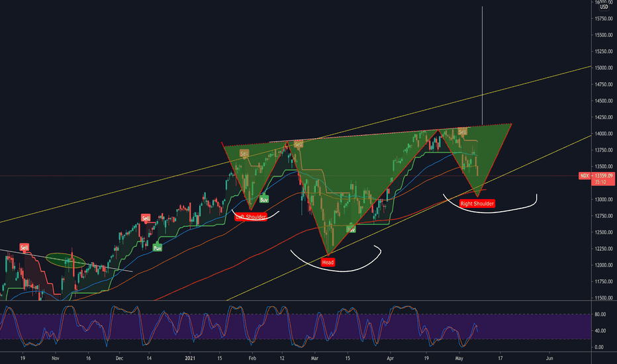Click the 15500.00 price axis label
The image size is (617, 364).
point(604,35)
